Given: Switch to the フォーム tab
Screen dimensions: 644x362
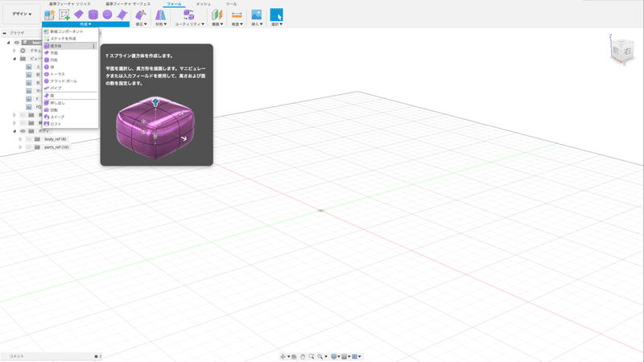Looking at the screenshot, I should (174, 4).
